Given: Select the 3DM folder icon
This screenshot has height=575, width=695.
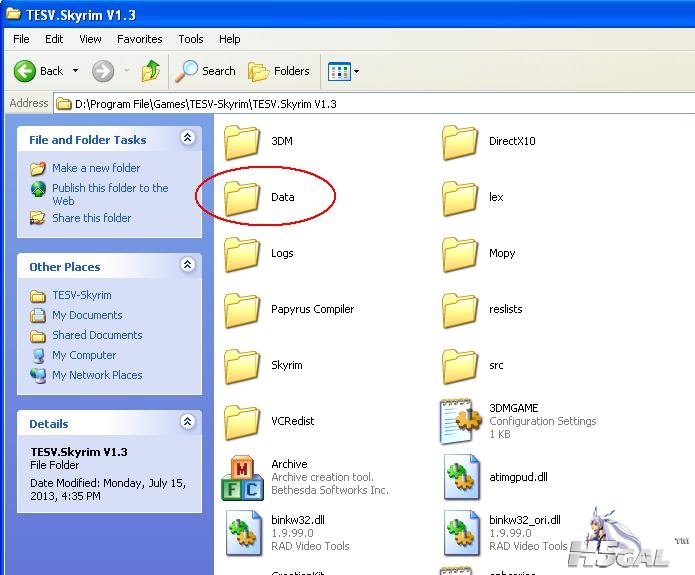Looking at the screenshot, I should (x=242, y=142).
